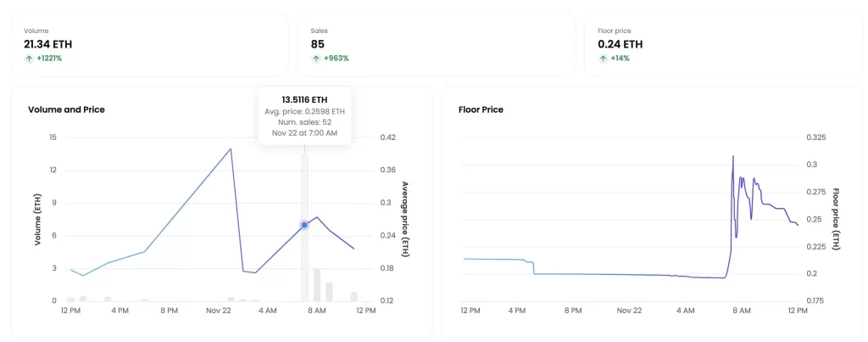868x342 pixels.
Task: Click the +14% floor price change label
Action: tap(620, 59)
